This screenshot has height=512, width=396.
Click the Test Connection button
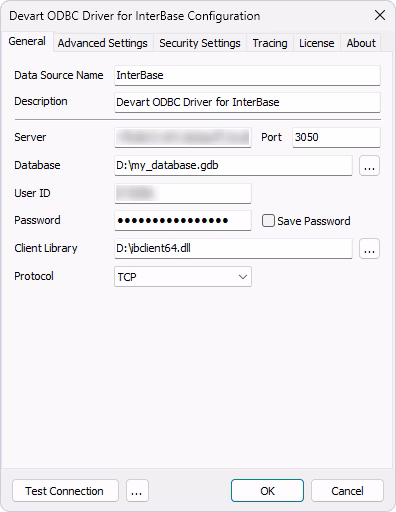pyautogui.click(x=65, y=491)
